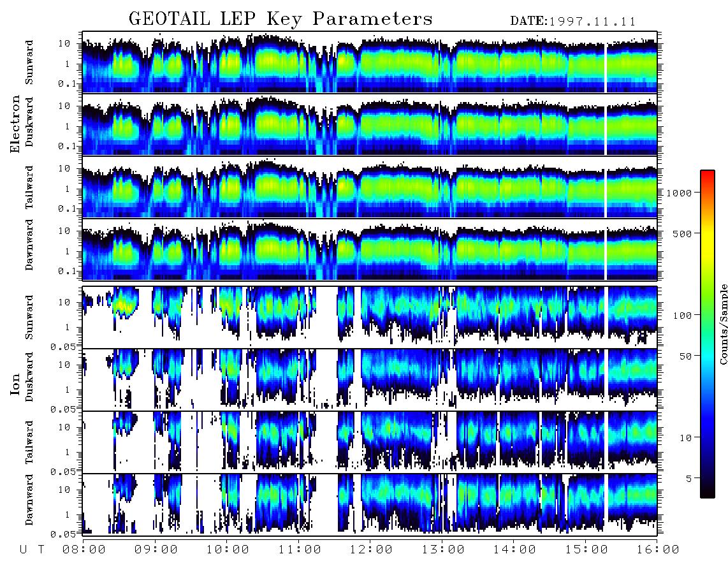The width and height of the screenshot is (728, 561).
Task: Select the Electron "Dawnward" panel label
Action: [29, 245]
